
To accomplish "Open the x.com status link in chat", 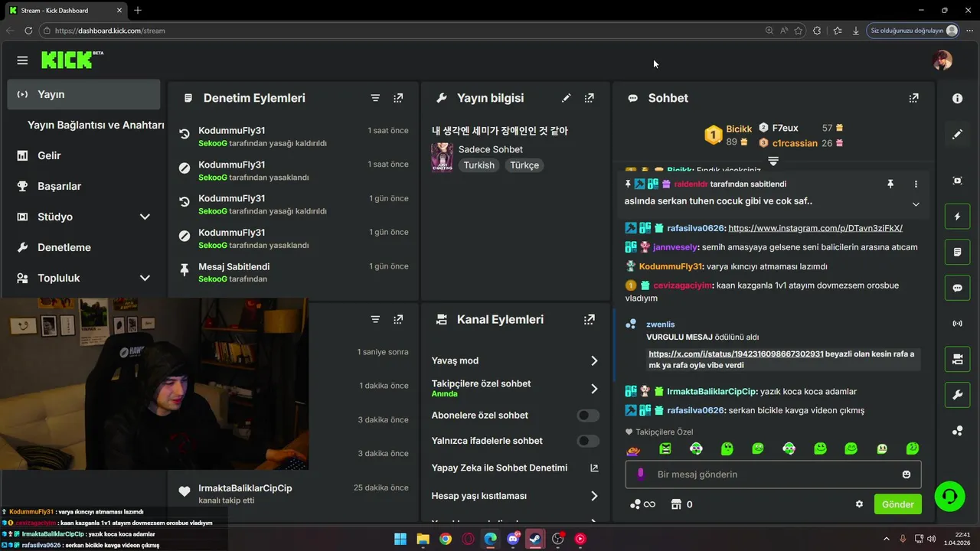I will 736,354.
